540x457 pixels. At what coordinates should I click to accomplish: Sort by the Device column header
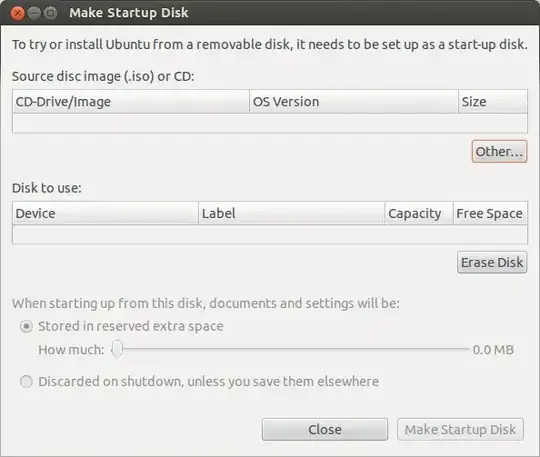point(105,214)
